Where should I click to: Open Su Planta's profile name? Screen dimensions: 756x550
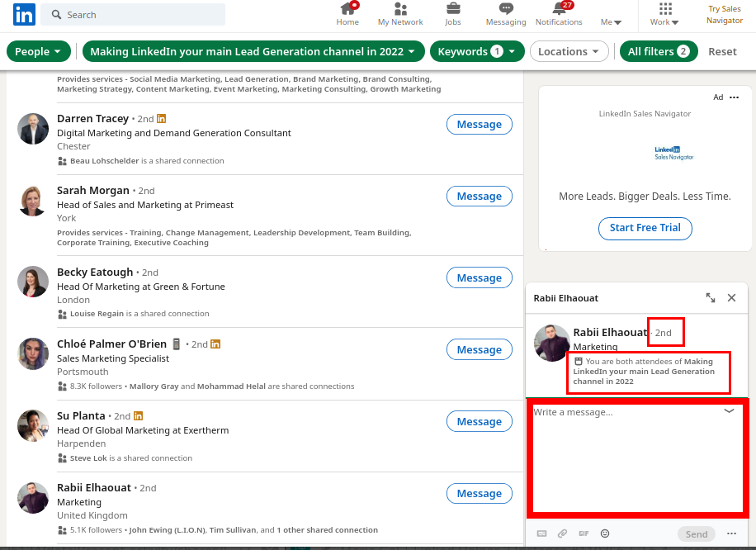pos(81,416)
